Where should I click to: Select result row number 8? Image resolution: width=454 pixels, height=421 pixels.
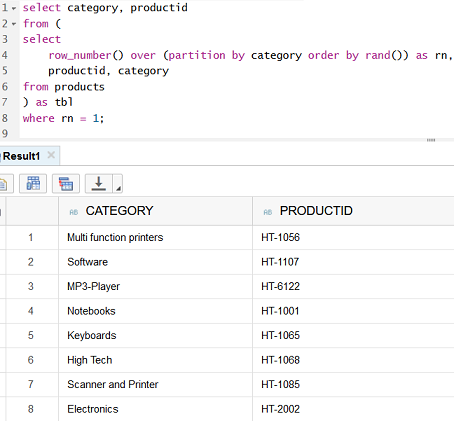[x=31, y=409]
